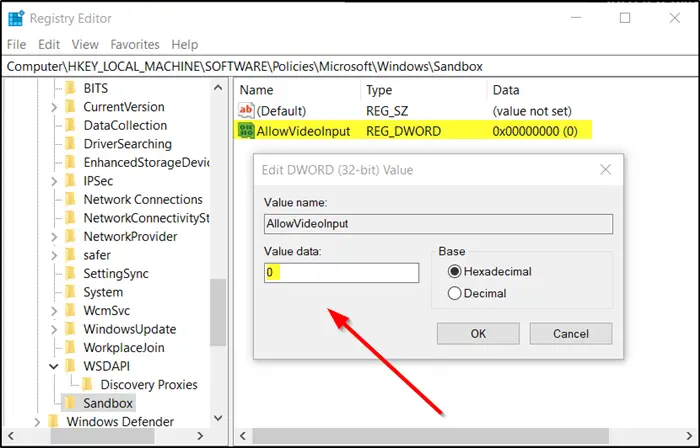700x448 pixels.
Task: Select the safer folder icon
Action: [x=71, y=255]
